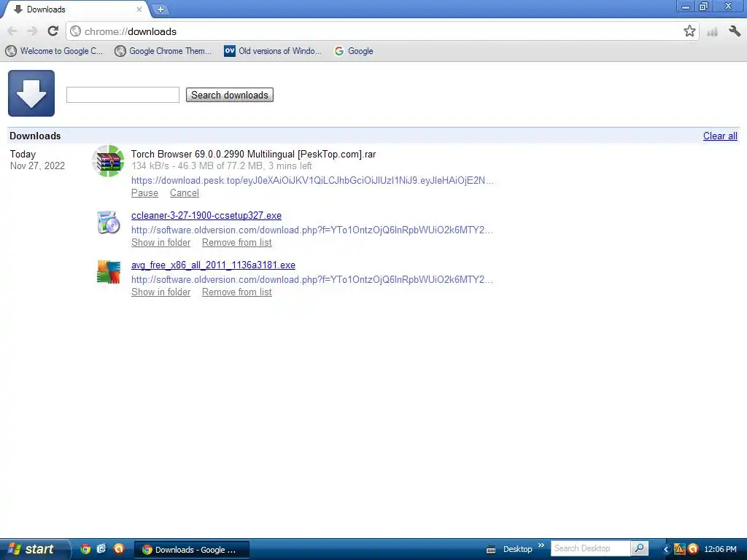Restore down the Chrome window

click(703, 7)
